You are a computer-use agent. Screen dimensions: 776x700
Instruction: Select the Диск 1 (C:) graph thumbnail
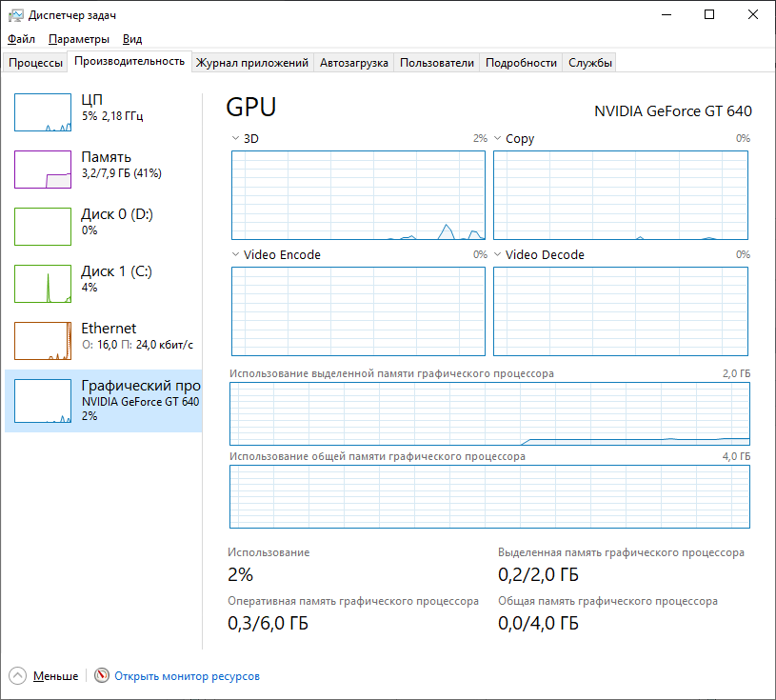coord(43,284)
